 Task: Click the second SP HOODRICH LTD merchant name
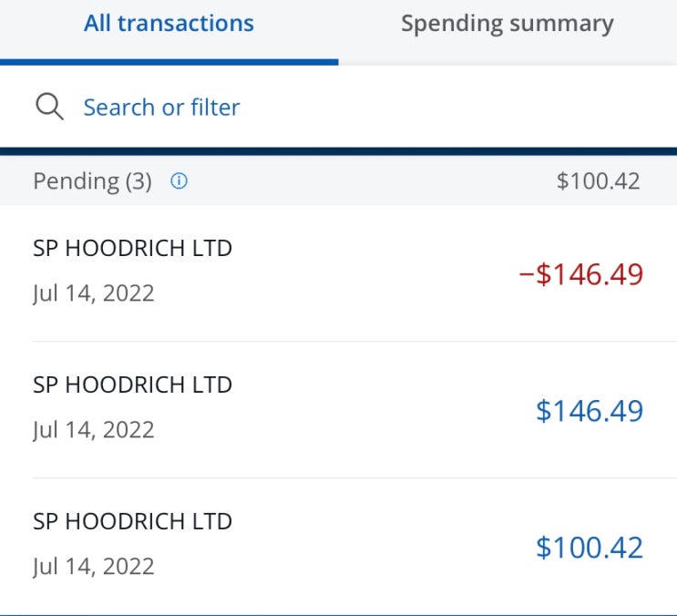point(132,385)
